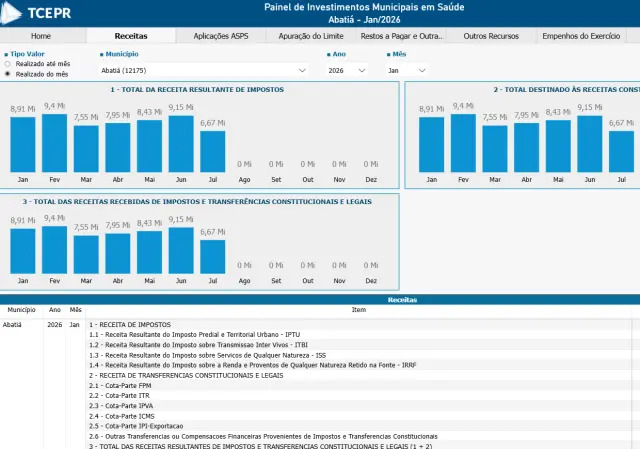Click the Abatiá cell in the table

point(12,325)
